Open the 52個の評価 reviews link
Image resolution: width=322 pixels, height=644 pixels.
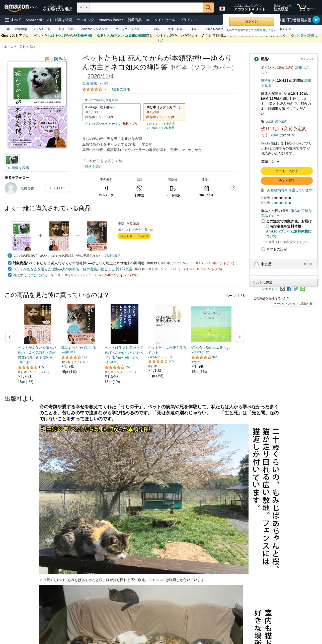121,89
